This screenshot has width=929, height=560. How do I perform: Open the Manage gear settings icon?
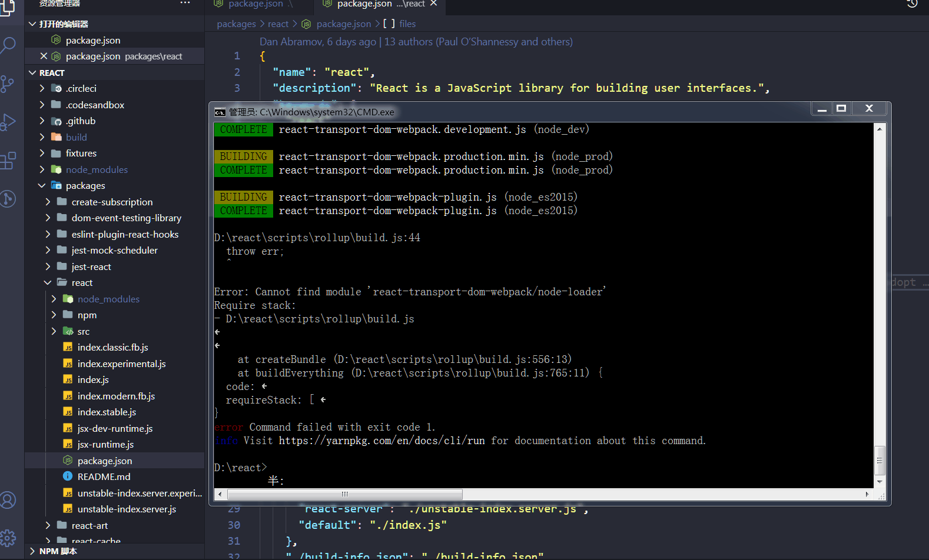(x=8, y=538)
